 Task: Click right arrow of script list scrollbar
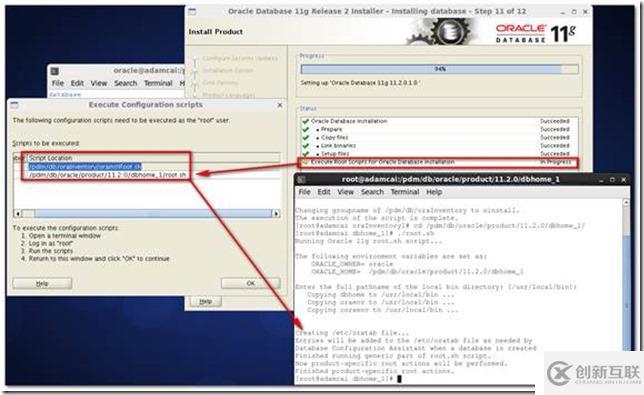[x=276, y=214]
